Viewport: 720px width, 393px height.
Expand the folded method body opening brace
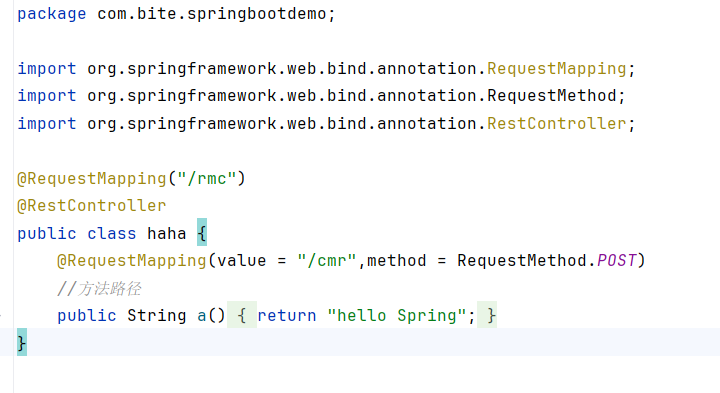tap(242, 315)
